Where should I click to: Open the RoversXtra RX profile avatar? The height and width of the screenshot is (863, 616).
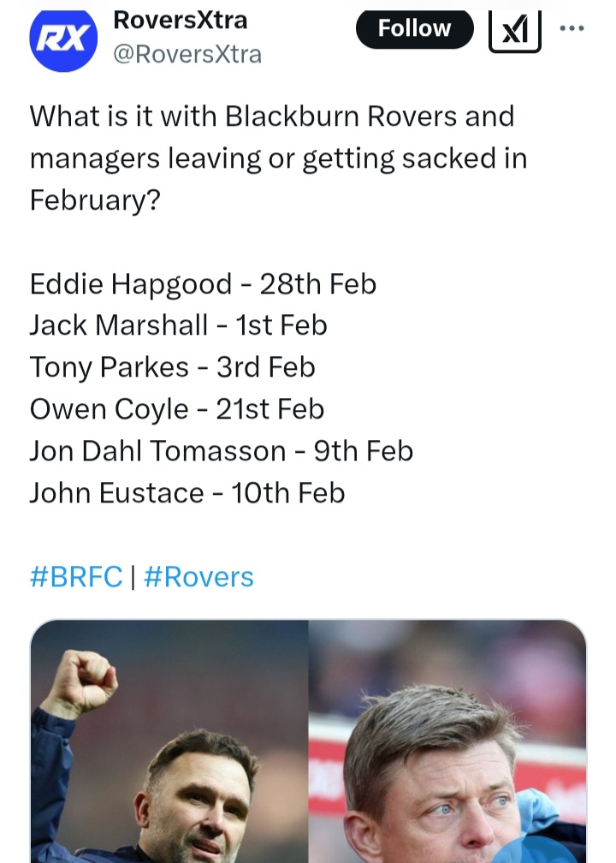tap(63, 38)
